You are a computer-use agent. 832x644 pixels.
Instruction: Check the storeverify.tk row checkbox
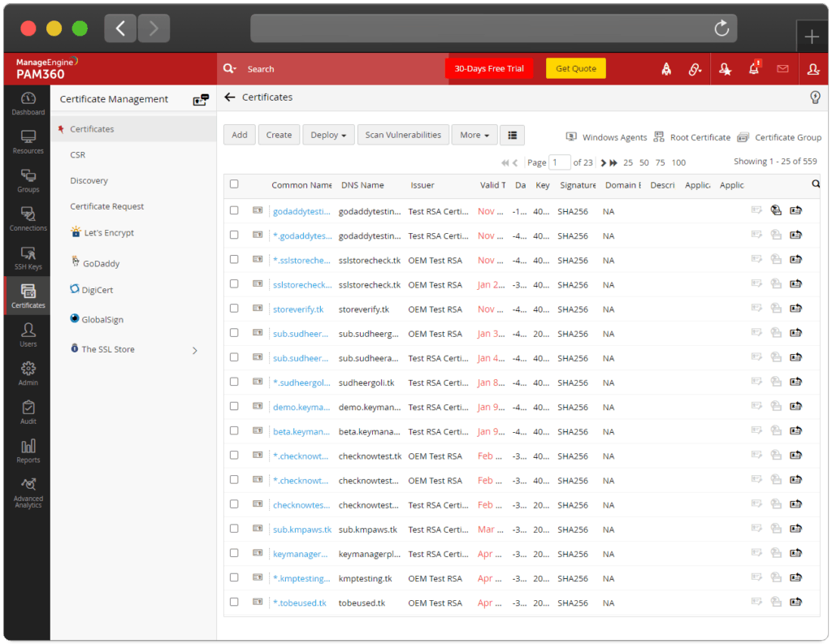[234, 309]
